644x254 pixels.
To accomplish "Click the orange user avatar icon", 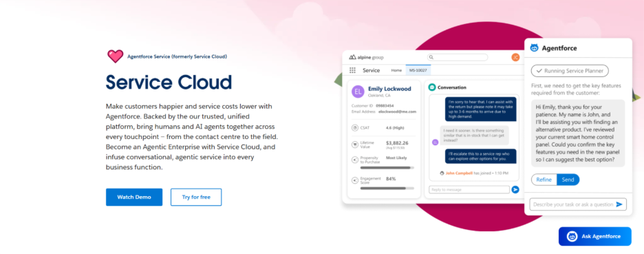I will (515, 57).
